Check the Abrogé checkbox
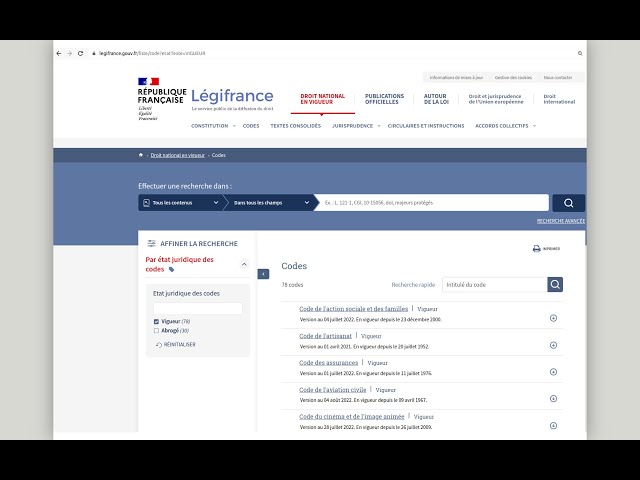This screenshot has height=480, width=640. (156, 330)
